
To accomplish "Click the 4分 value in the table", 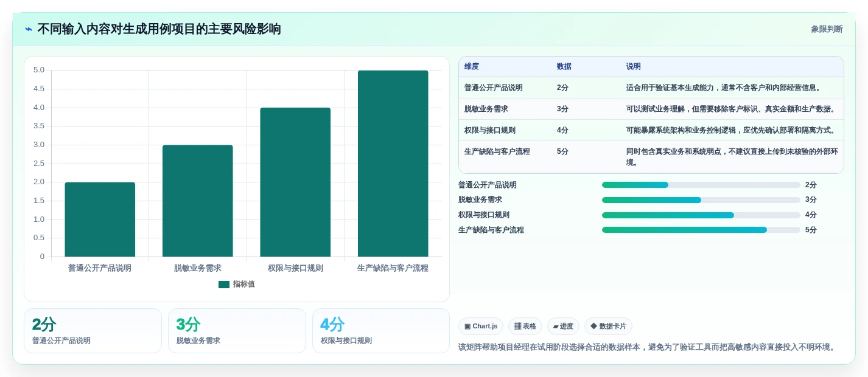I will 563,130.
